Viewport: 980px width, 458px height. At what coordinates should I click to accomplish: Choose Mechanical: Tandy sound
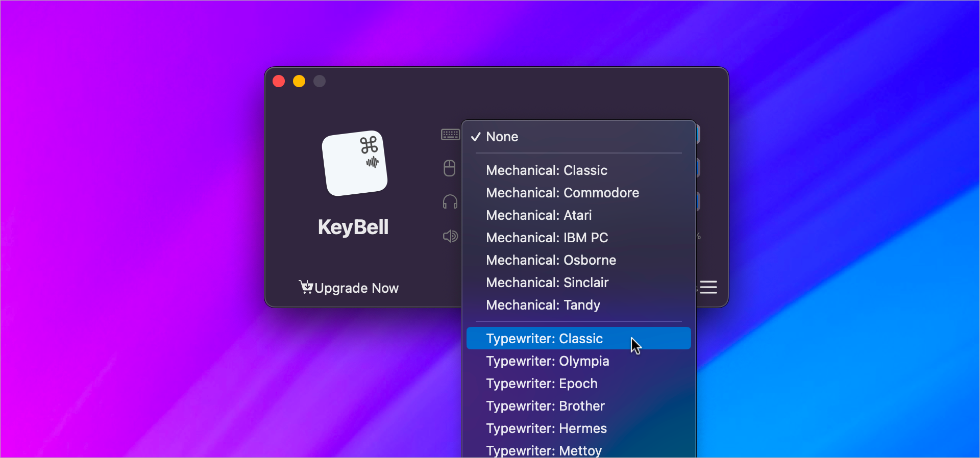click(579, 305)
